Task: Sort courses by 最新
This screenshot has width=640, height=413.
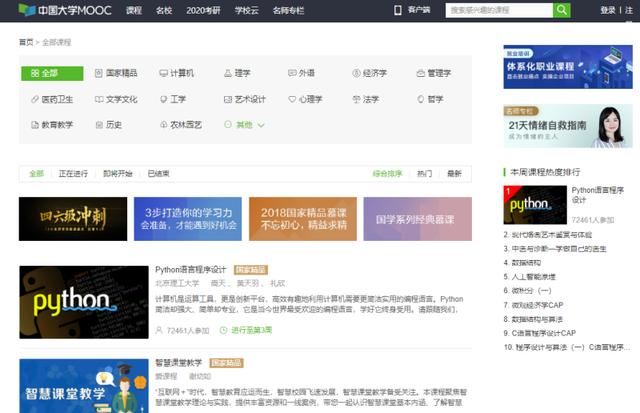Action: [454, 174]
